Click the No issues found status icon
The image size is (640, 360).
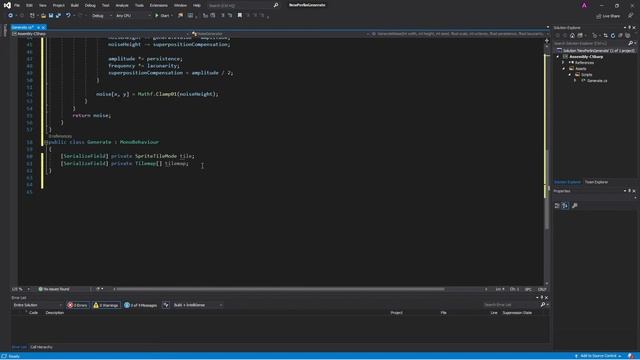click(40, 289)
